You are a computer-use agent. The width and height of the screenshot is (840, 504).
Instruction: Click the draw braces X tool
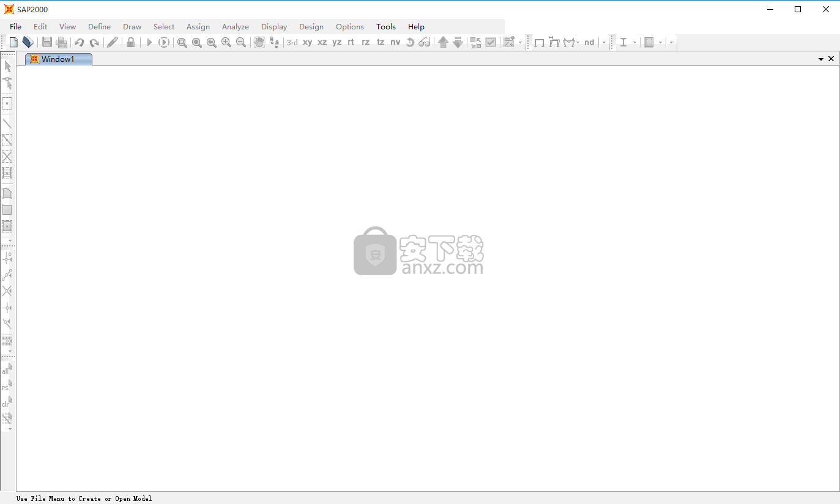coord(7,157)
